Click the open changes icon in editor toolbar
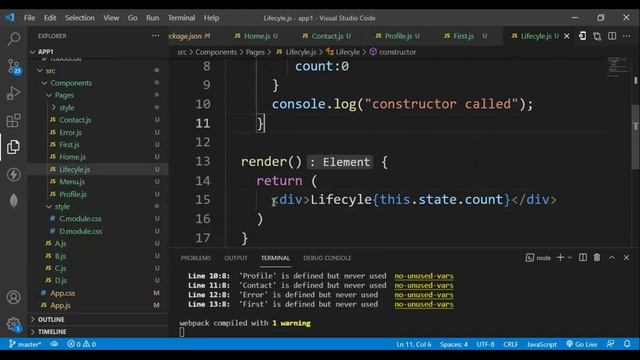Screen dimensions: 640x360 582,36
